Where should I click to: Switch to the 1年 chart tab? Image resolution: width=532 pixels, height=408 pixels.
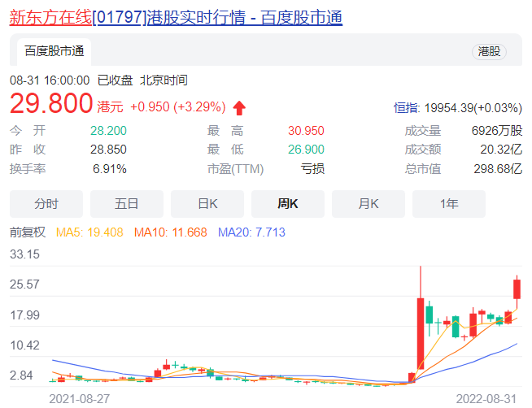(449, 204)
